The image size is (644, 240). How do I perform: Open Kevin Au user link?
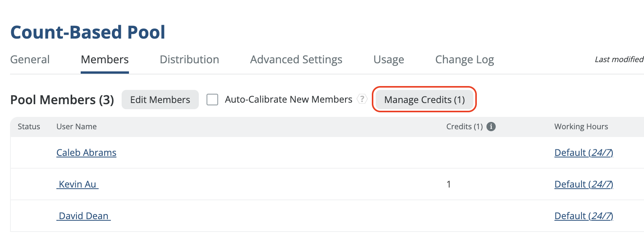pyautogui.click(x=78, y=184)
